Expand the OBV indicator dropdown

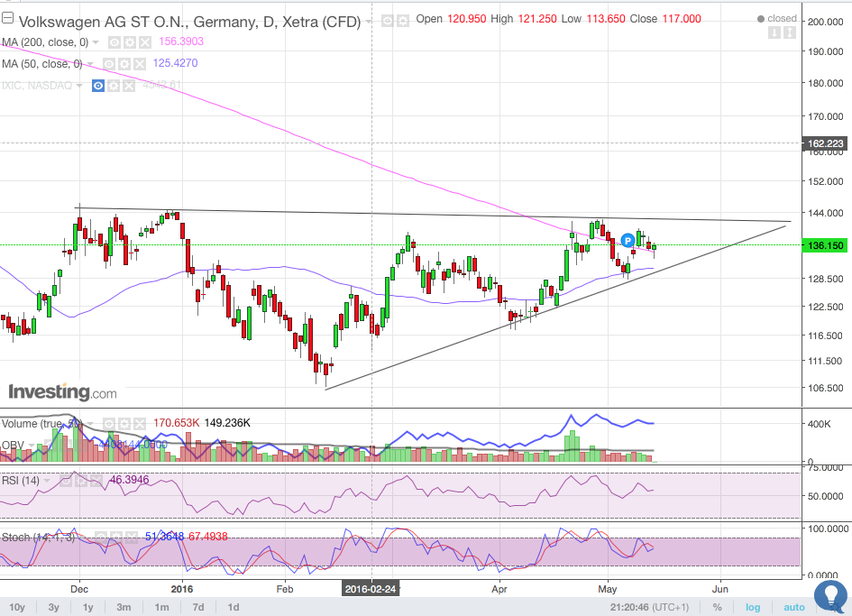click(x=32, y=446)
